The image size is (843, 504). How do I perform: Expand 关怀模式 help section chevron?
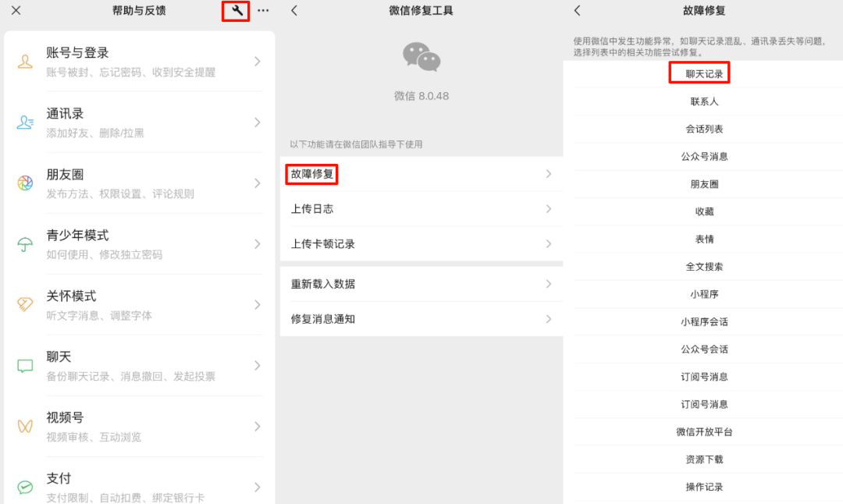pos(258,304)
